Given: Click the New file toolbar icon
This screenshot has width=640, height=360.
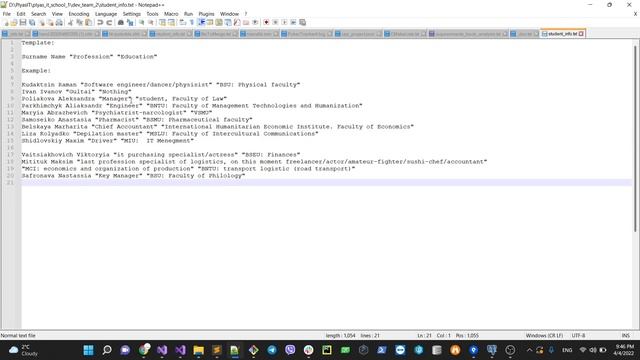Looking at the screenshot, I should click(6, 22).
